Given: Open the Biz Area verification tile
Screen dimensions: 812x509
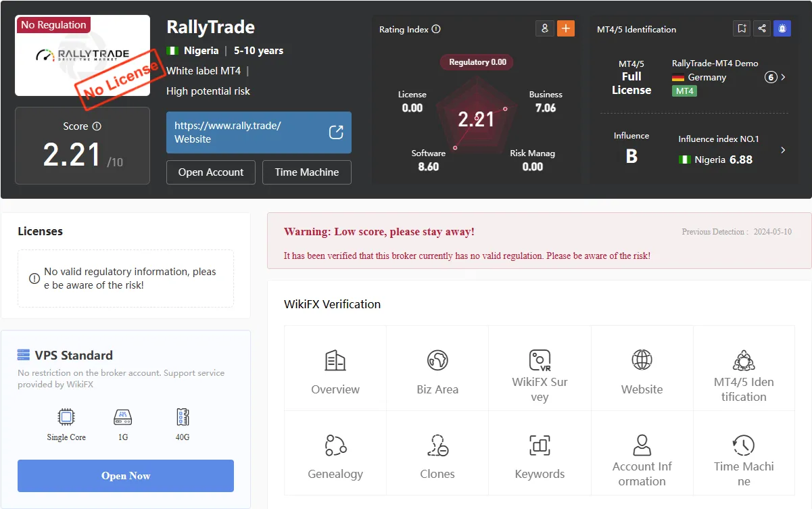Looking at the screenshot, I should coord(437,368).
